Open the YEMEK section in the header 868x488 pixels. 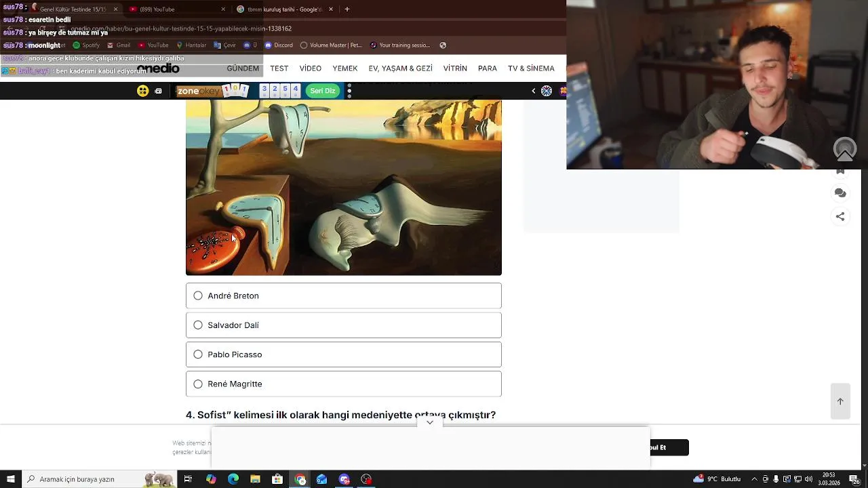click(x=344, y=68)
